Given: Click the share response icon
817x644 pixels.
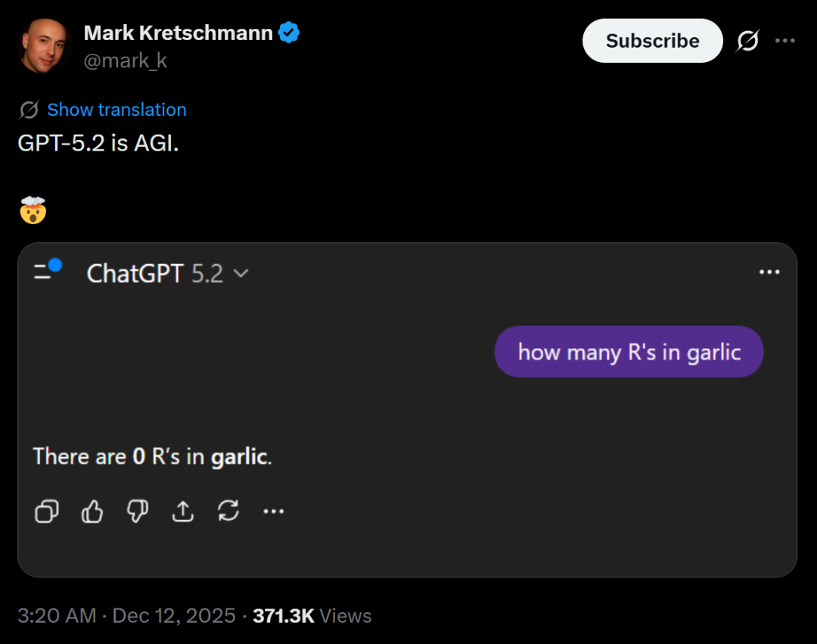Looking at the screenshot, I should (182, 512).
